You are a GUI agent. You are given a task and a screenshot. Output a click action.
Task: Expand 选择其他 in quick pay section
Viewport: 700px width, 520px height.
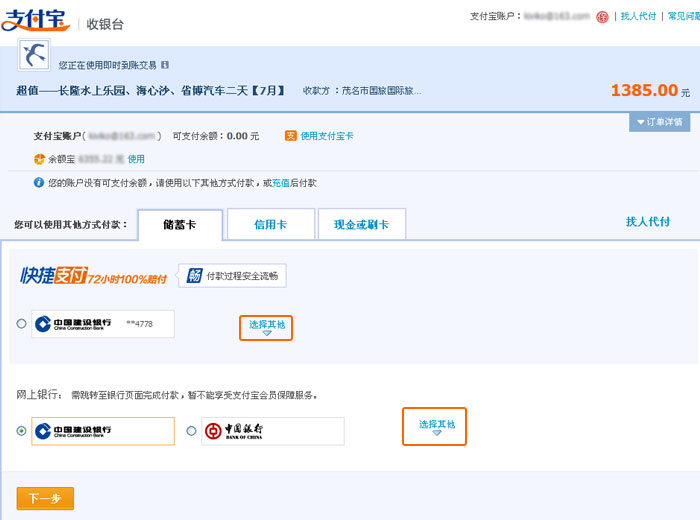(x=266, y=328)
